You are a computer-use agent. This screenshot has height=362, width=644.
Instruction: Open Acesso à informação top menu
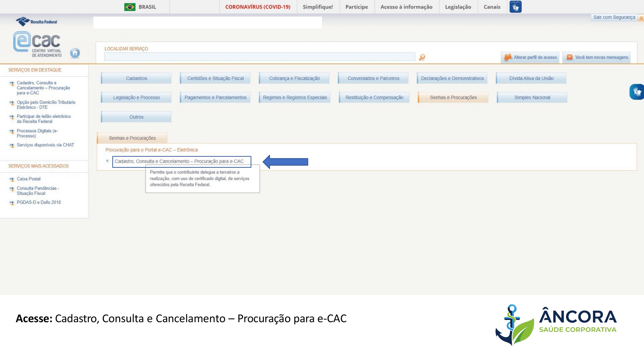[406, 7]
